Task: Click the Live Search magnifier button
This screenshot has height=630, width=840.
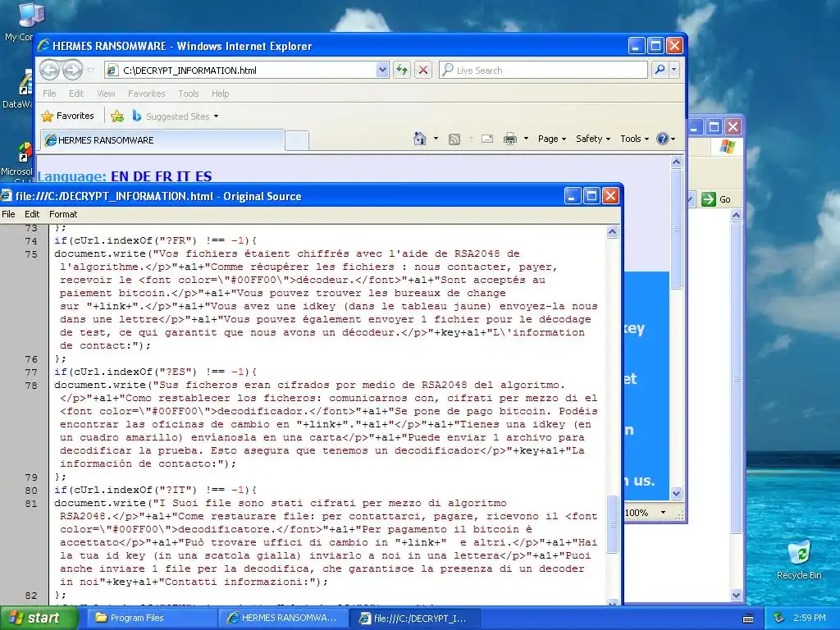Action: (x=660, y=70)
